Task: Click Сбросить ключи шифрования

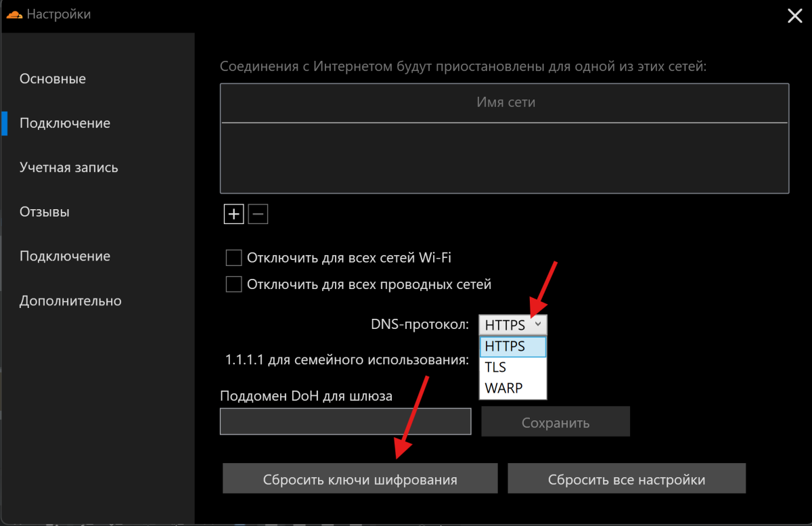Action: 360,479
